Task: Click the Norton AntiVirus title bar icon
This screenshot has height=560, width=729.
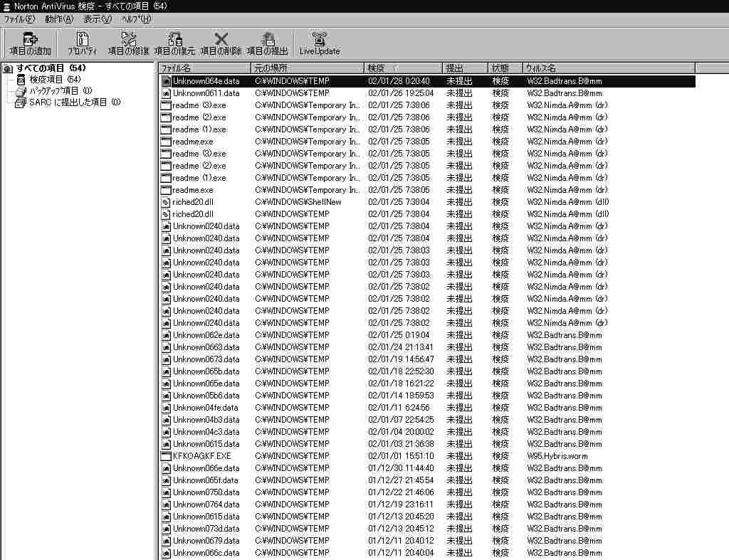Action: (6, 6)
